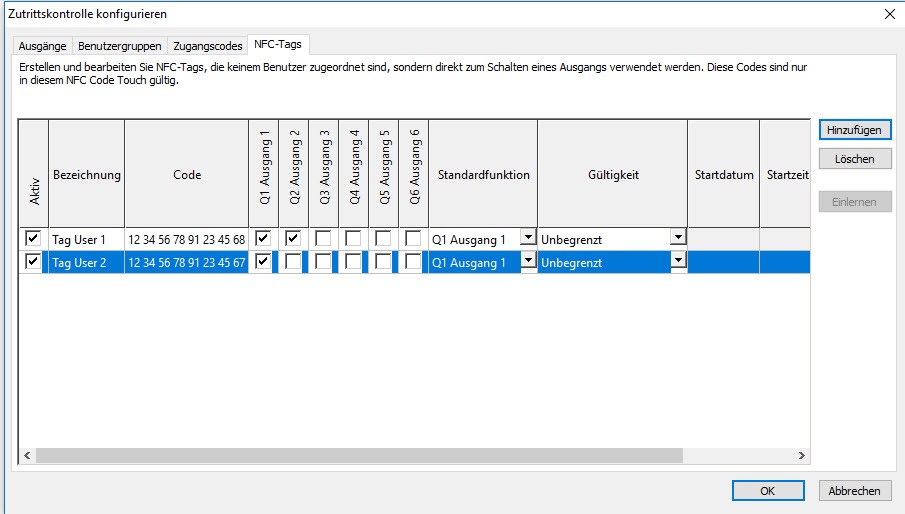The height and width of the screenshot is (514, 905).
Task: Enable Q6 Ausgang 6 for Tag User 2
Action: pyautogui.click(x=413, y=261)
